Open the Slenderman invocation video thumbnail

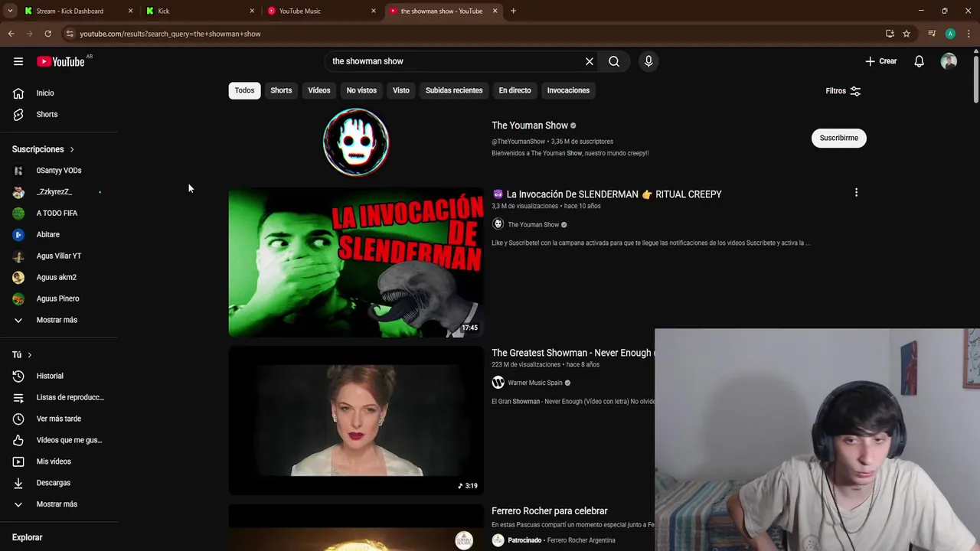tap(356, 262)
